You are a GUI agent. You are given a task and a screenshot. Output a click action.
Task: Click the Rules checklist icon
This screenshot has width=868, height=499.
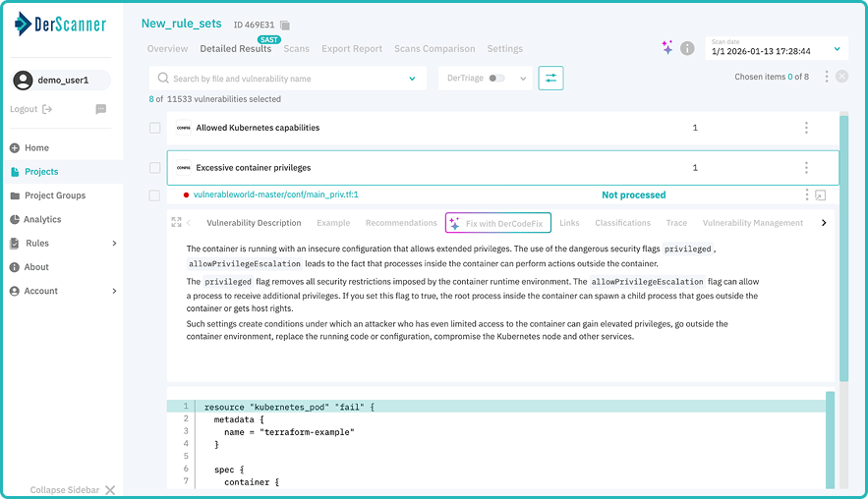(x=15, y=243)
